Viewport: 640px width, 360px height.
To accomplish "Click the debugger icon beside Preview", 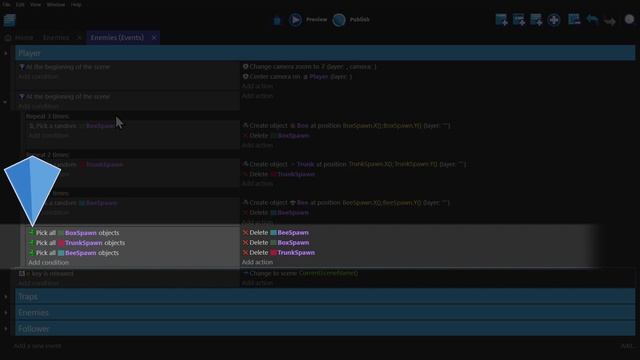I will click(277, 20).
